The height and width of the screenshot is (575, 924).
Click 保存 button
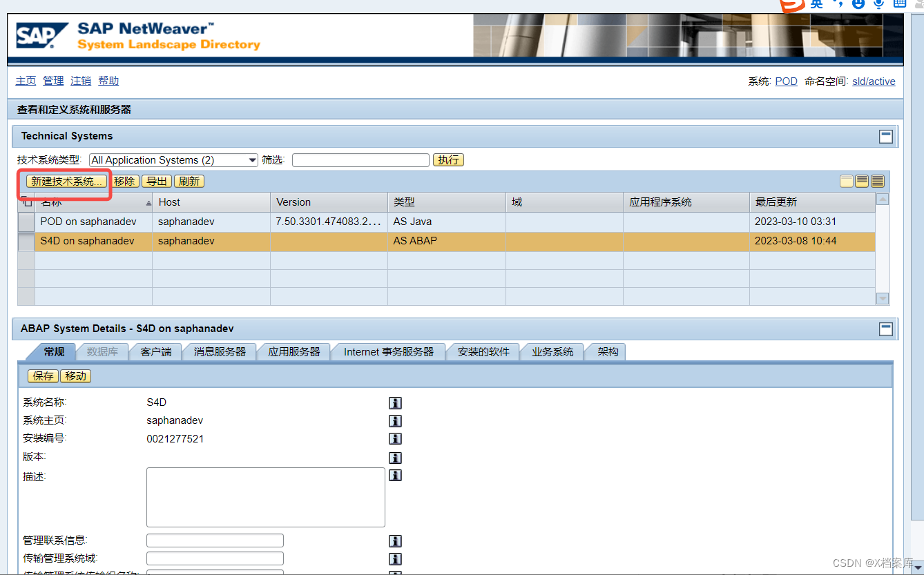pos(43,376)
